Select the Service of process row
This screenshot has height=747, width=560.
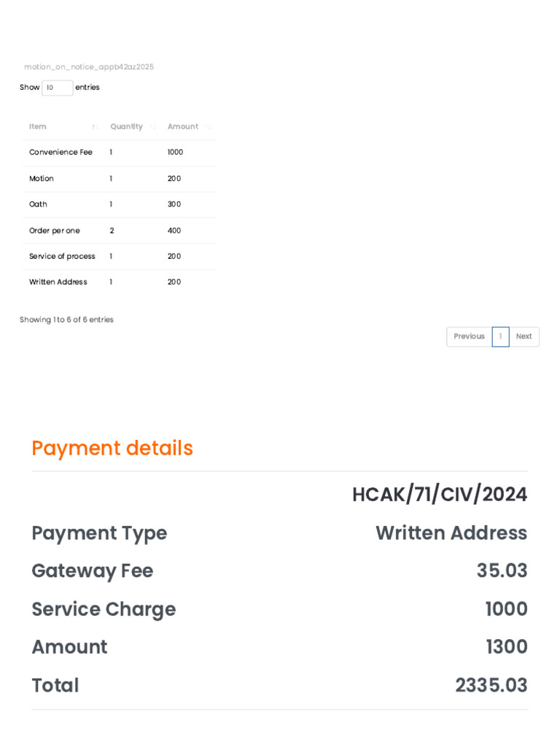pyautogui.click(x=62, y=256)
